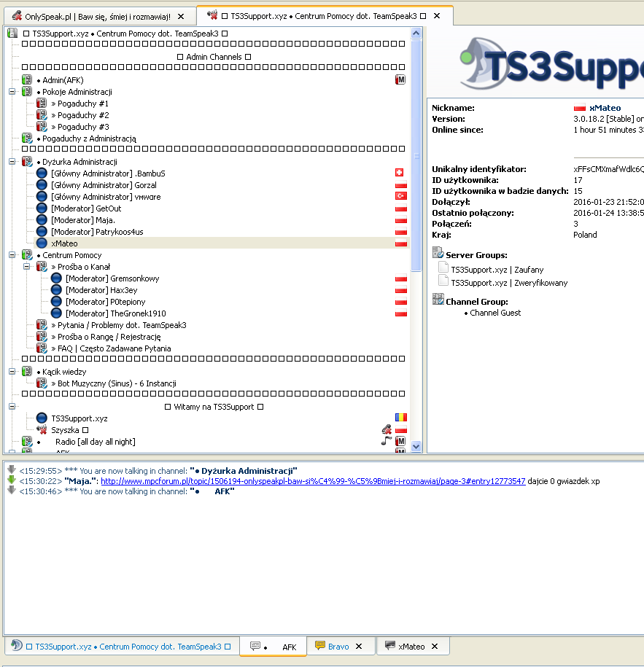Click the .BambuS user status icon
Image resolution: width=644 pixels, height=667 pixels.
[42, 173]
